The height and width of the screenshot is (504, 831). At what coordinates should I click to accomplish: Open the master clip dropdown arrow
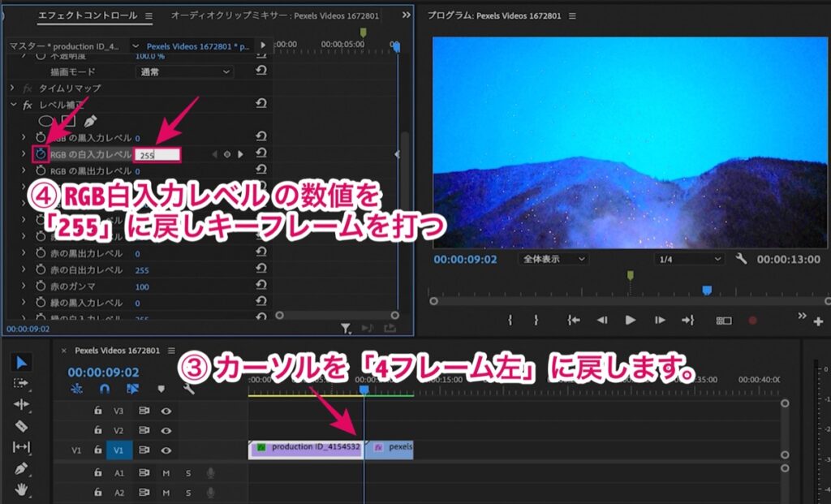point(136,46)
